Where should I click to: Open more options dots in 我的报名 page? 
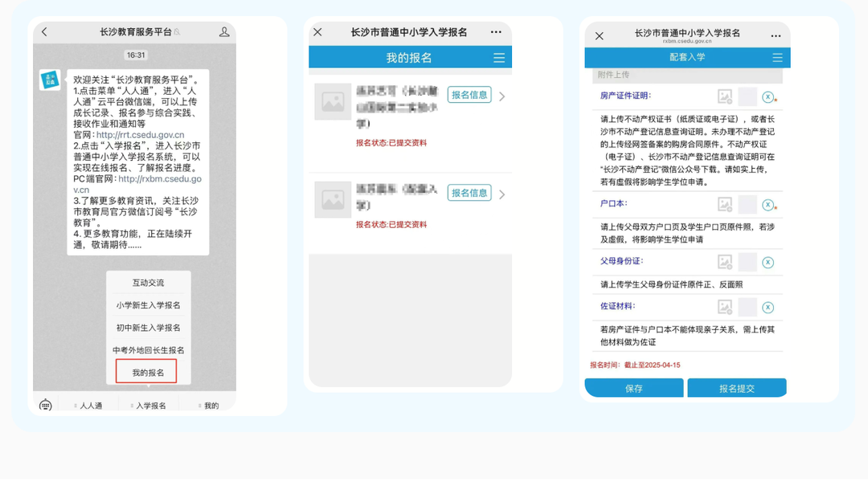[496, 32]
